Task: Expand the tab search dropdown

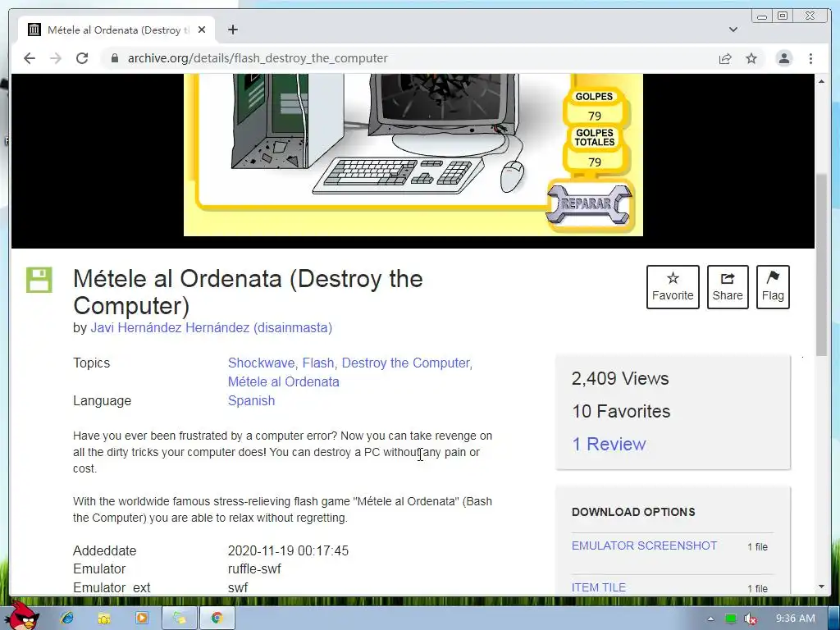Action: [733, 30]
